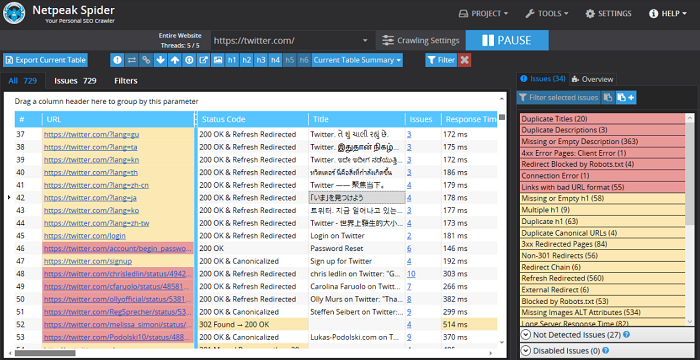Image resolution: width=700 pixels, height=360 pixels.
Task: Click the Netpeak Spider logo icon
Action: [14, 13]
